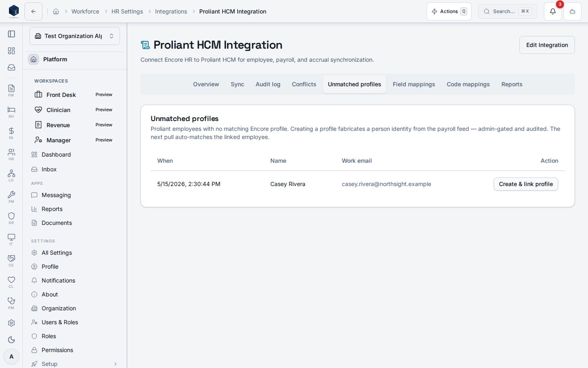Switch to dark mode moon icon
Image resolution: width=588 pixels, height=368 pixels.
click(11, 340)
